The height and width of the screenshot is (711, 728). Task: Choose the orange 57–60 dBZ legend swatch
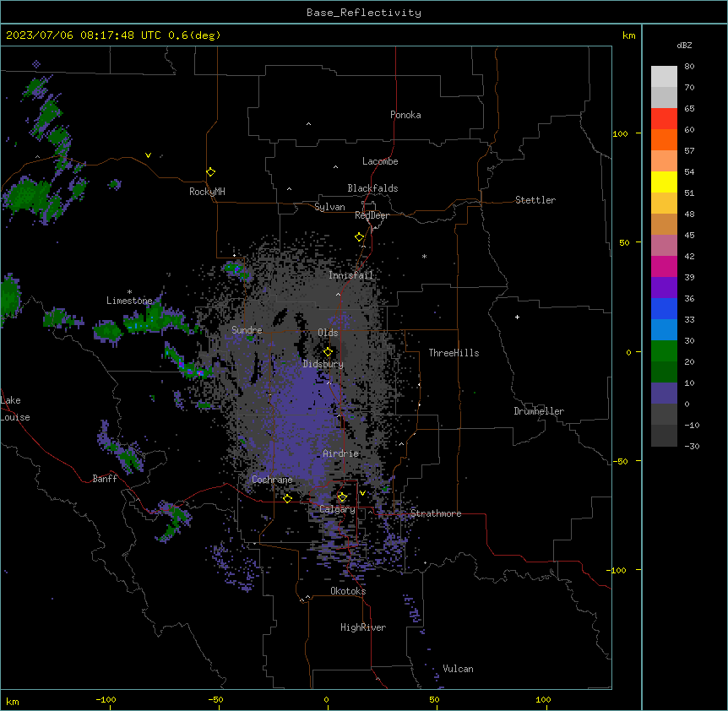664,139
